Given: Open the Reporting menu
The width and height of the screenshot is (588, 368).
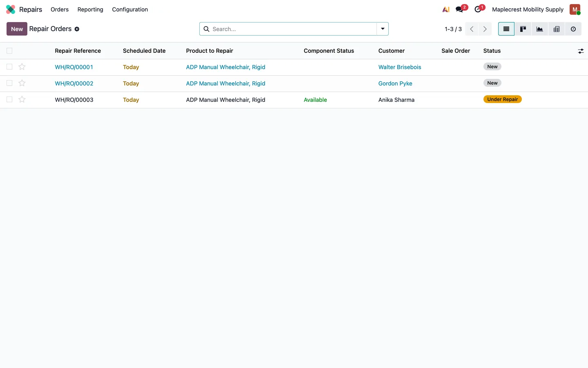Looking at the screenshot, I should [x=90, y=9].
